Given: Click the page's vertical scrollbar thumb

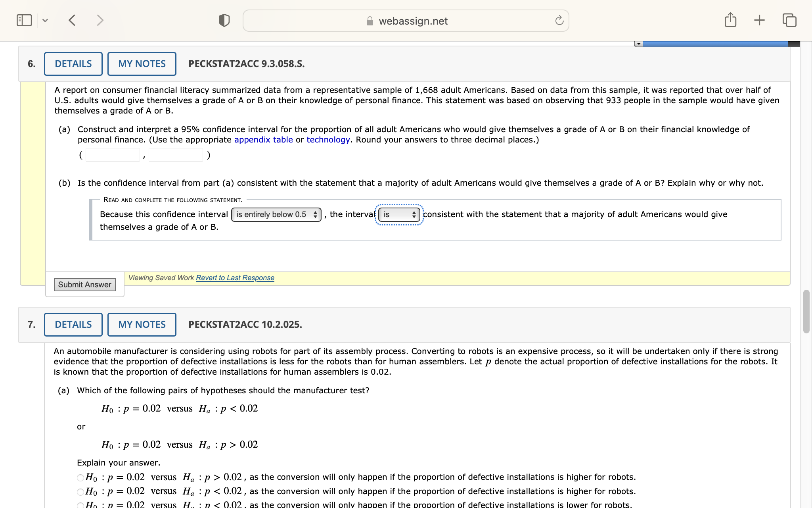Looking at the screenshot, I should 806,312.
